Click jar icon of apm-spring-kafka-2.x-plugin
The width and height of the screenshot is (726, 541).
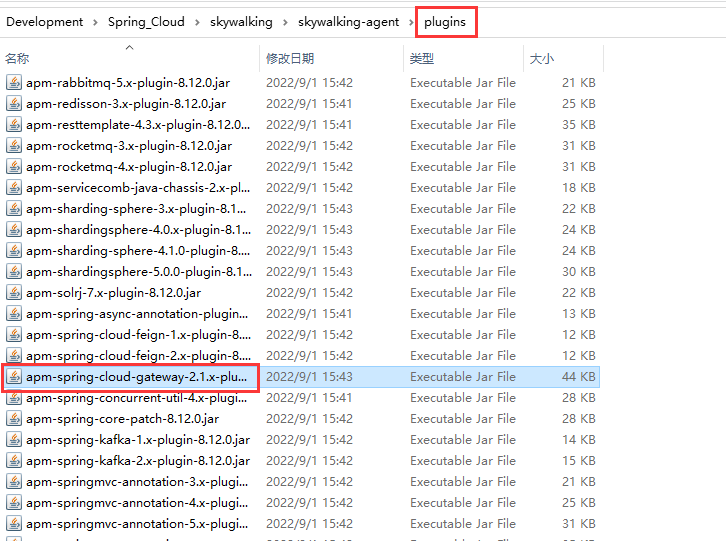pyautogui.click(x=14, y=460)
